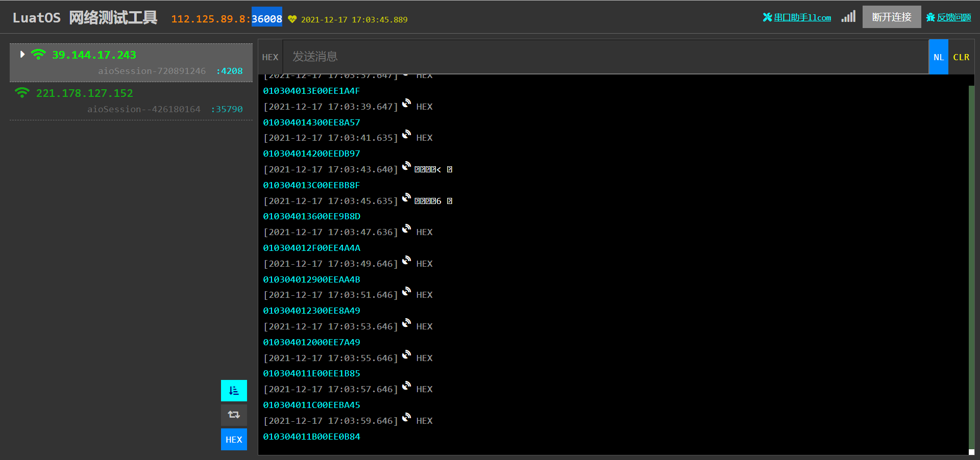Toggle the NL newline button

[938, 57]
